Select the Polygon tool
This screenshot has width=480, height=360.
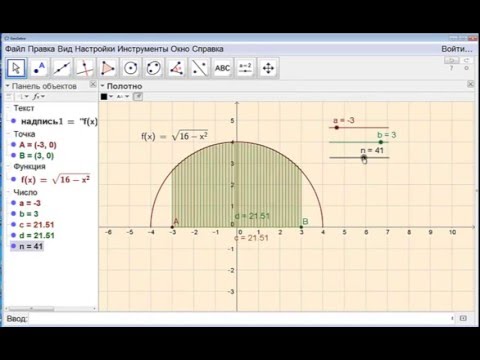(108, 68)
